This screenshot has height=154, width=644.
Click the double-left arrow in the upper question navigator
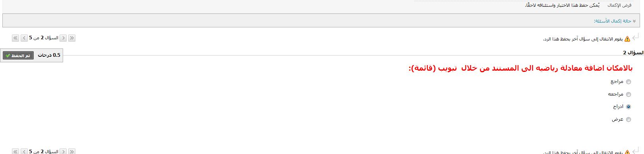(x=15, y=38)
